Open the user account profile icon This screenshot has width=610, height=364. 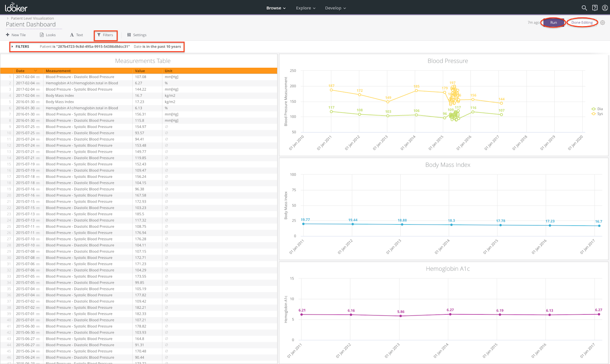coord(605,8)
